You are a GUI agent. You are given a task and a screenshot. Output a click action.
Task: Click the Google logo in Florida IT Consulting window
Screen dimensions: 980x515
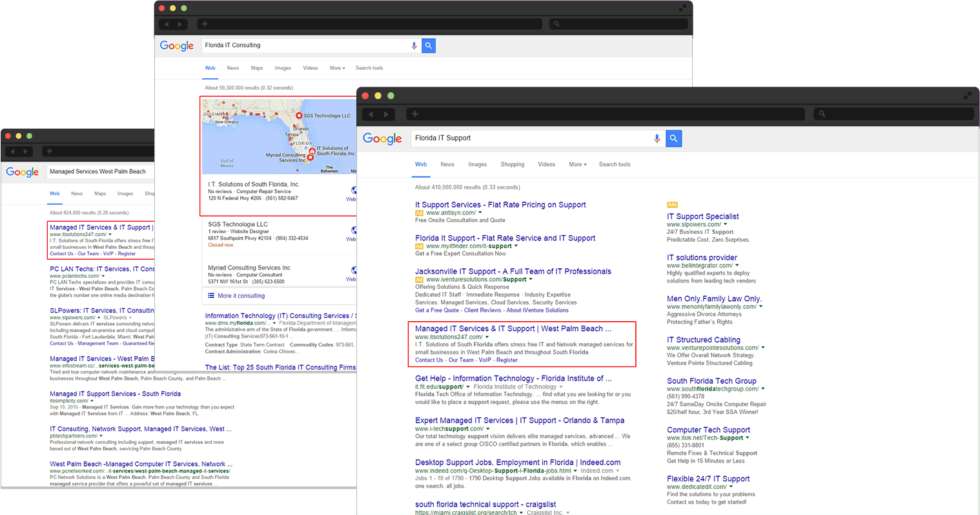click(177, 46)
